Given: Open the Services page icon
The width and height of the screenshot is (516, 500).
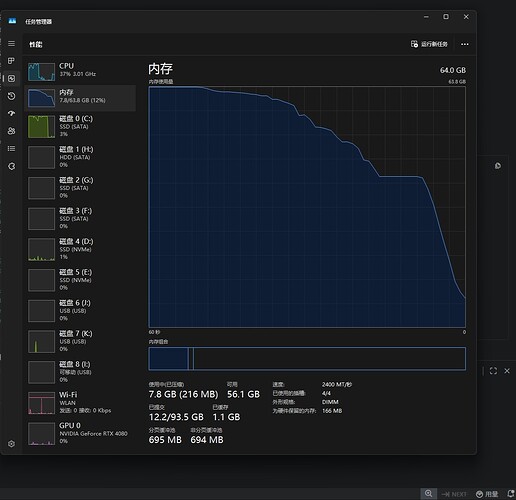Looking at the screenshot, I should pos(11,166).
